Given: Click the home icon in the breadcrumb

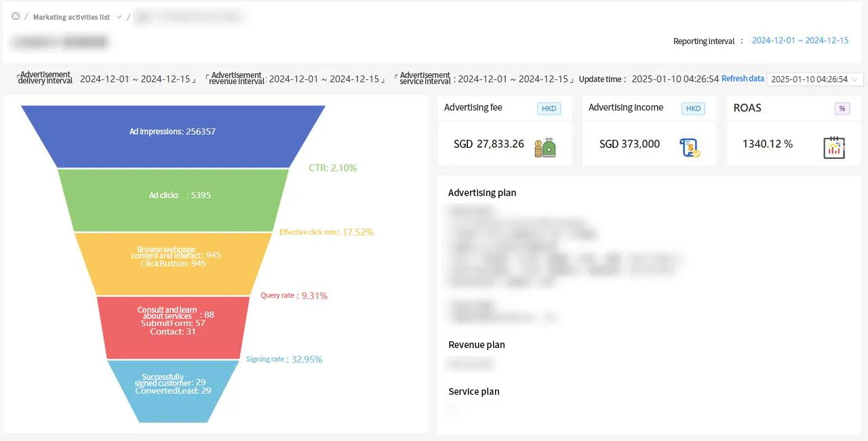Looking at the screenshot, I should click(x=16, y=16).
